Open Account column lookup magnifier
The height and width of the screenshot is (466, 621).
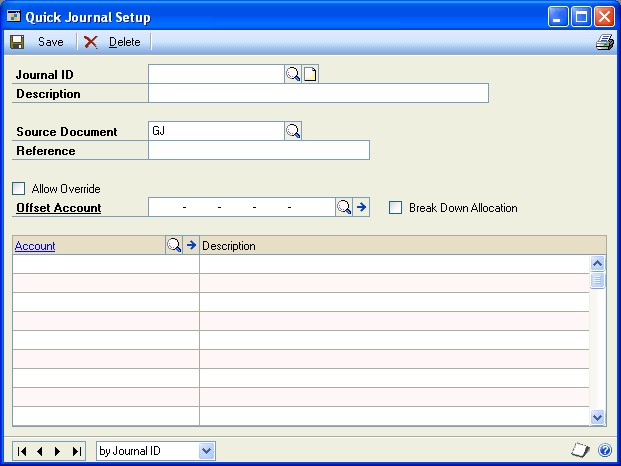[174, 245]
